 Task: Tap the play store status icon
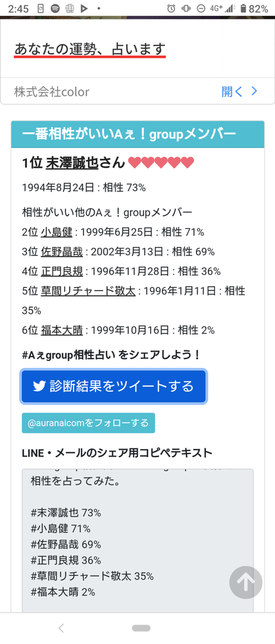(84, 8)
